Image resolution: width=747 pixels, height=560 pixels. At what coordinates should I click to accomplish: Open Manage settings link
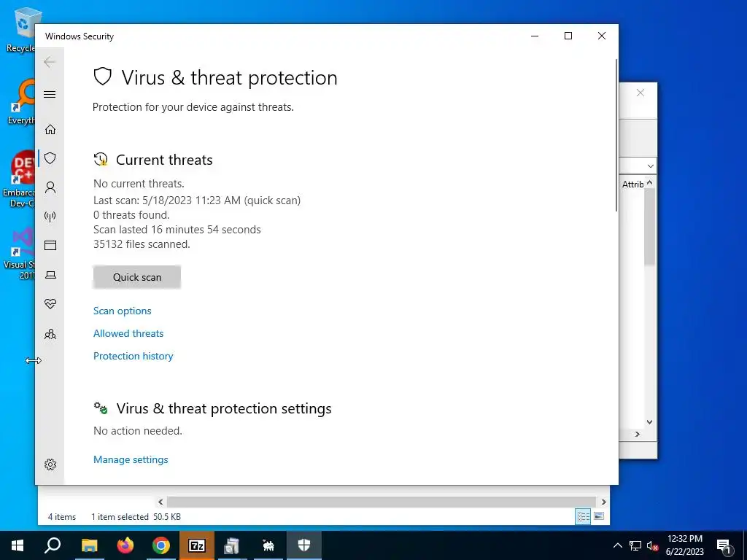click(x=131, y=459)
